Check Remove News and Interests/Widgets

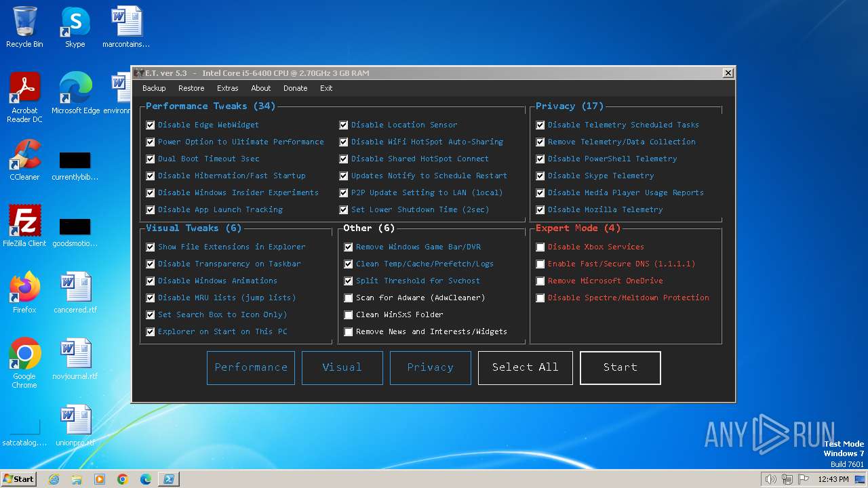349,331
